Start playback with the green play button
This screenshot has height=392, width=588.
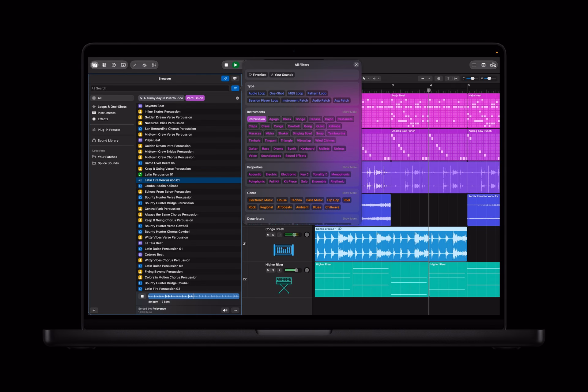tap(236, 65)
